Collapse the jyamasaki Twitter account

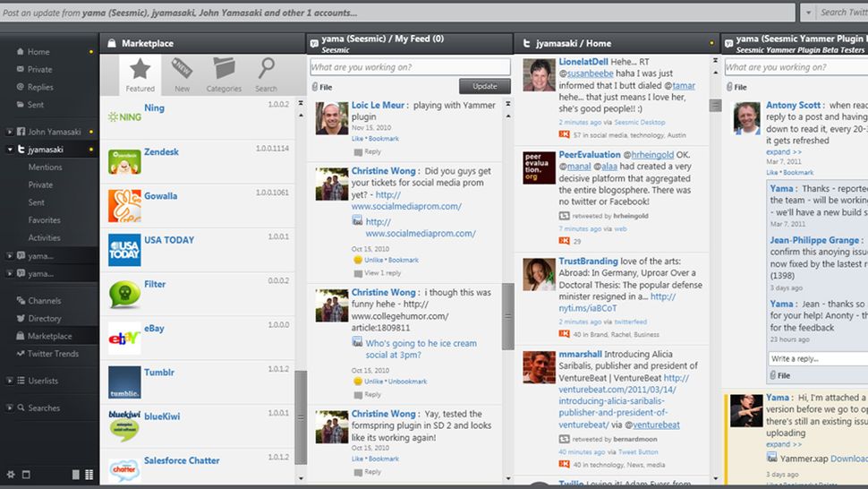coord(10,150)
